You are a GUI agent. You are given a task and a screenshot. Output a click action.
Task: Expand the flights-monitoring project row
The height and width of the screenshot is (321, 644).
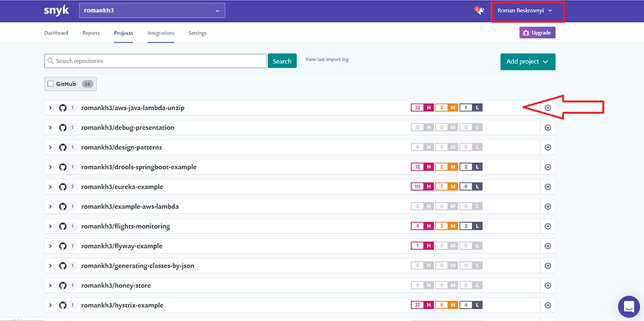point(50,226)
